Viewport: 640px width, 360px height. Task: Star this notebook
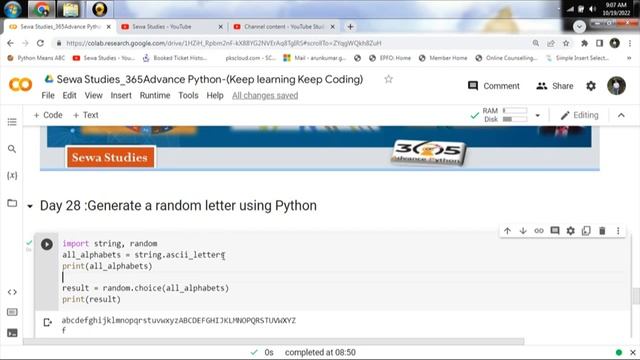pyautogui.click(x=388, y=79)
